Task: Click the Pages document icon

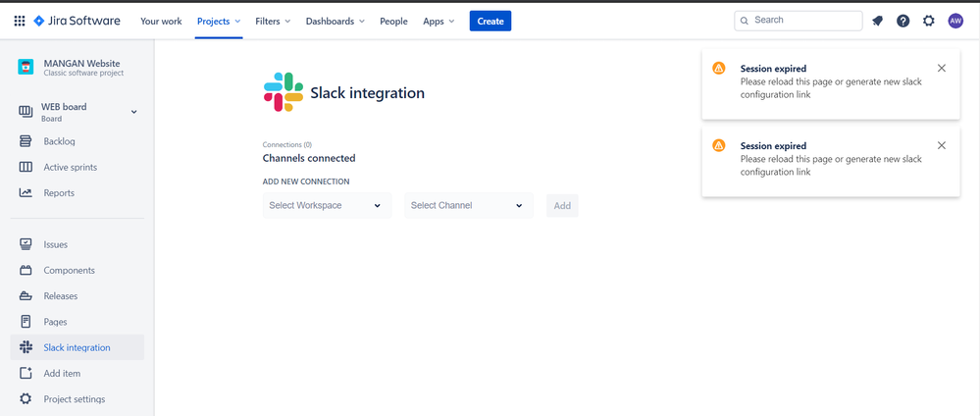Action: 26,322
